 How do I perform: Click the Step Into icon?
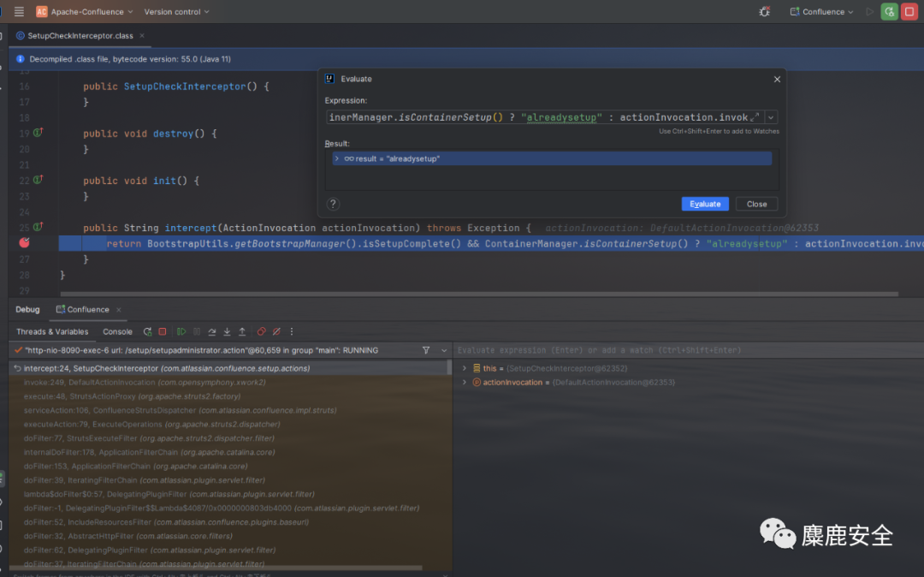[x=227, y=332]
